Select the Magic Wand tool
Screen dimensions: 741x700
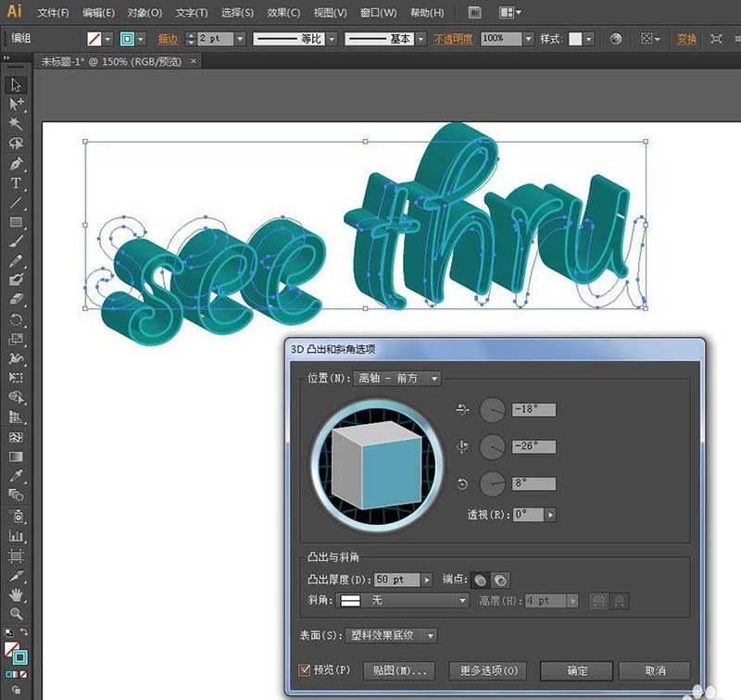(x=16, y=124)
